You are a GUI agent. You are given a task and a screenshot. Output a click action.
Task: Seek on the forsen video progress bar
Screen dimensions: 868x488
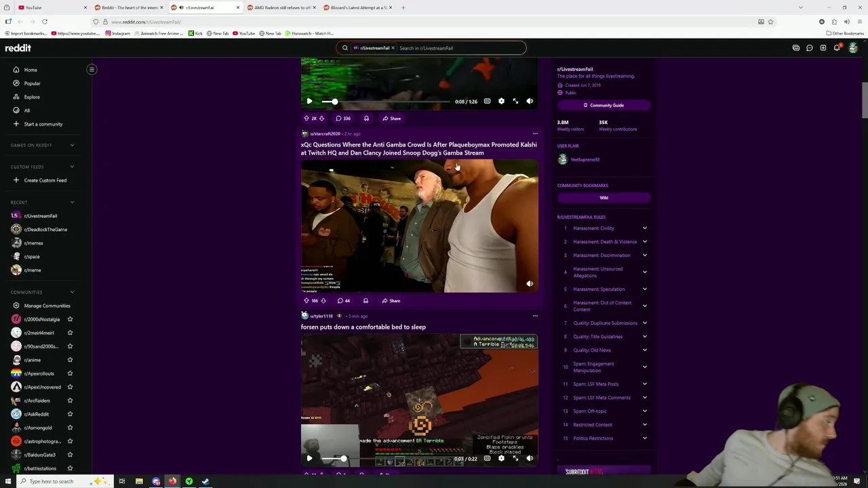coord(385,458)
